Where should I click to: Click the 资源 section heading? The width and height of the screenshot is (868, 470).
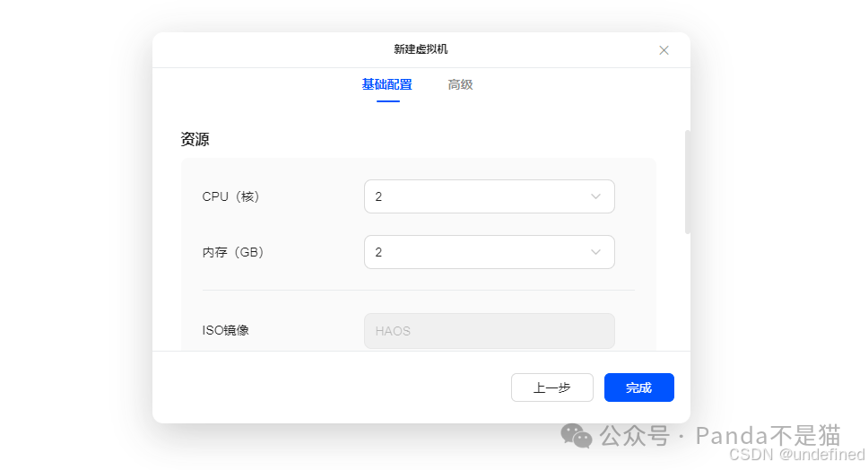[x=195, y=139]
